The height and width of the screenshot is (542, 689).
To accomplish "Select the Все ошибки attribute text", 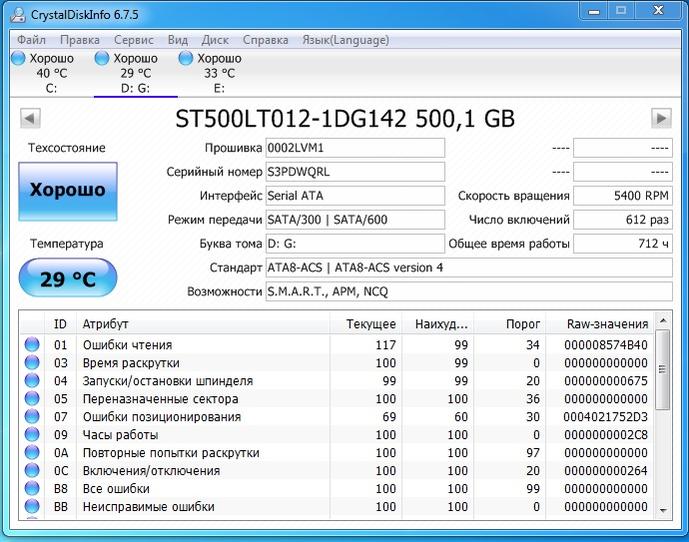I will pos(116,489).
